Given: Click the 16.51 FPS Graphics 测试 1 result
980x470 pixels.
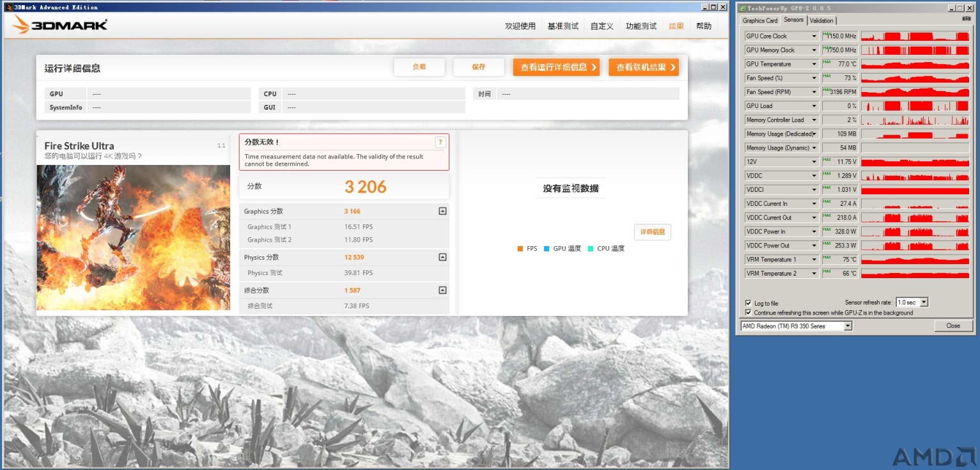Looking at the screenshot, I should (359, 227).
